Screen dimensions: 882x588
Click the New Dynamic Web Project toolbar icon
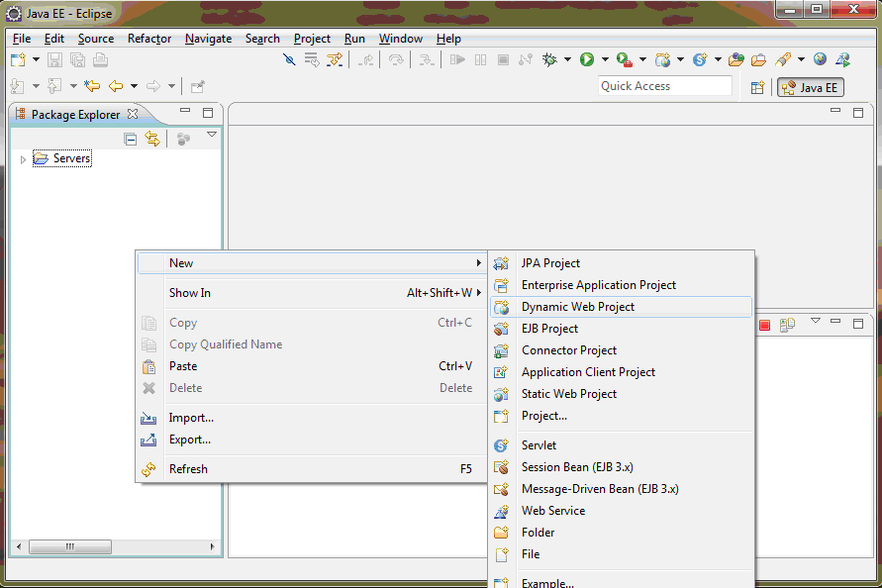[x=662, y=59]
